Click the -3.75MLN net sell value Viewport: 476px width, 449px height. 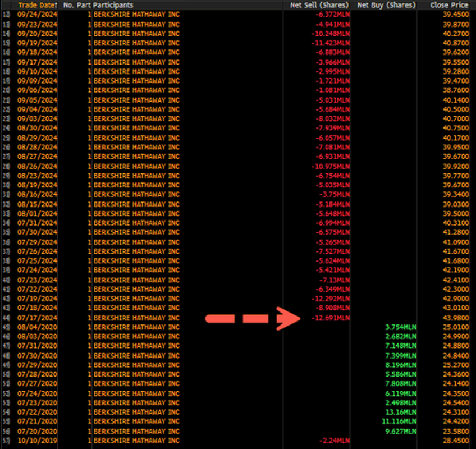pos(334,194)
